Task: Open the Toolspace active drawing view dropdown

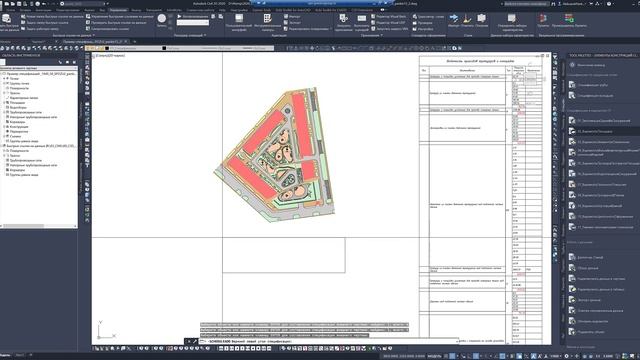Action: pyautogui.click(x=39, y=68)
